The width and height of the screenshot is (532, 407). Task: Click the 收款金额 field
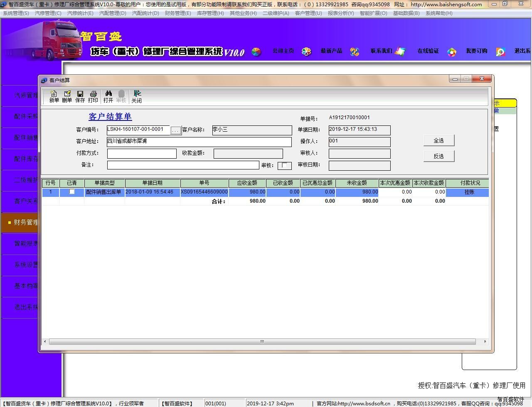coord(248,154)
